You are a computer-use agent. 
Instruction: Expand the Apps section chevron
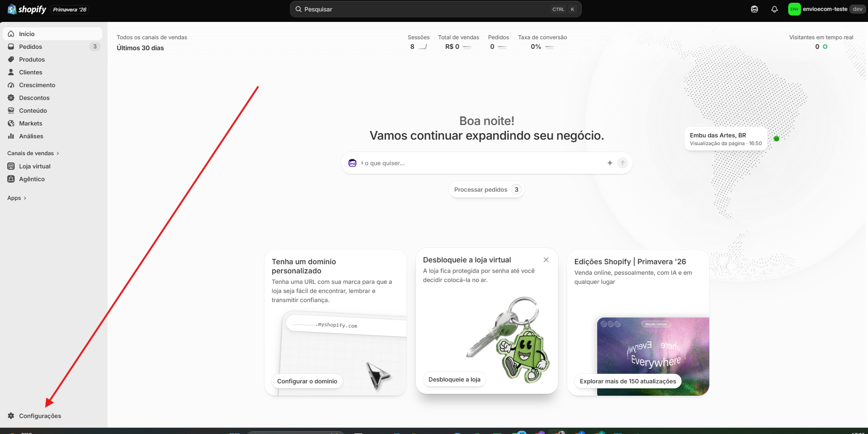25,198
